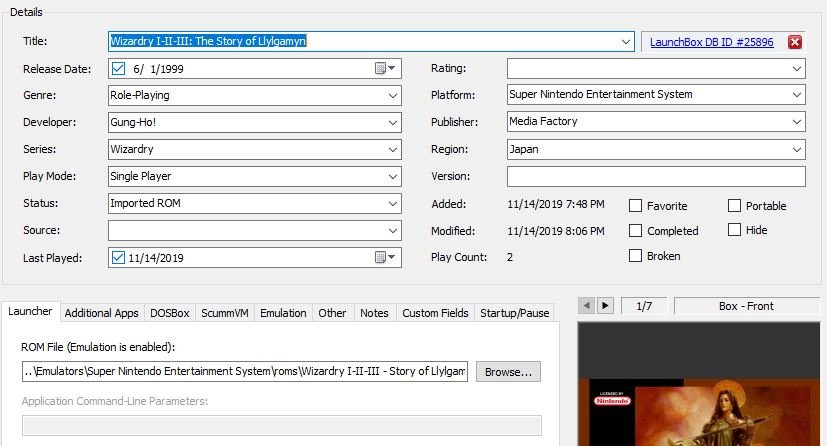Switch to the Emulation tab

[x=283, y=313]
